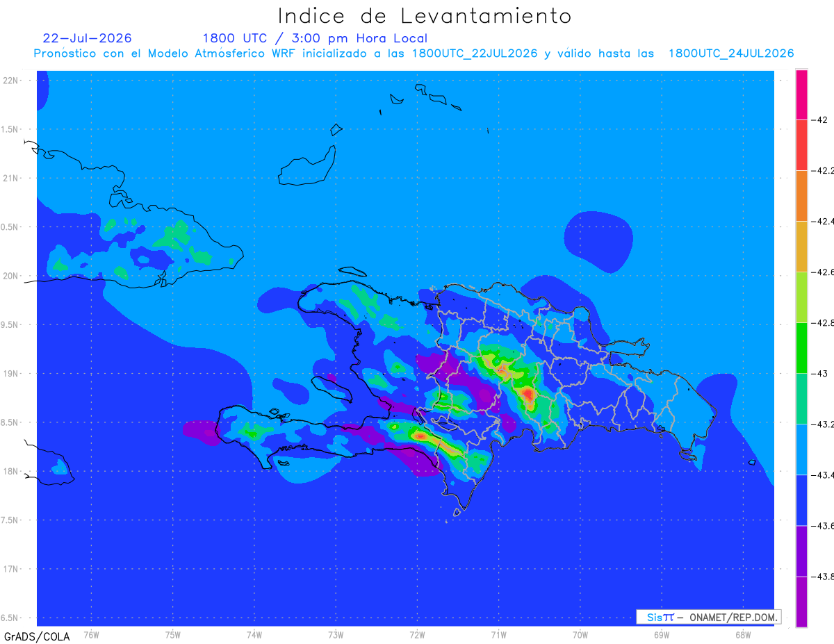Click the "70W" longitude label
Viewport: 834px width, 644px height.
coord(580,635)
